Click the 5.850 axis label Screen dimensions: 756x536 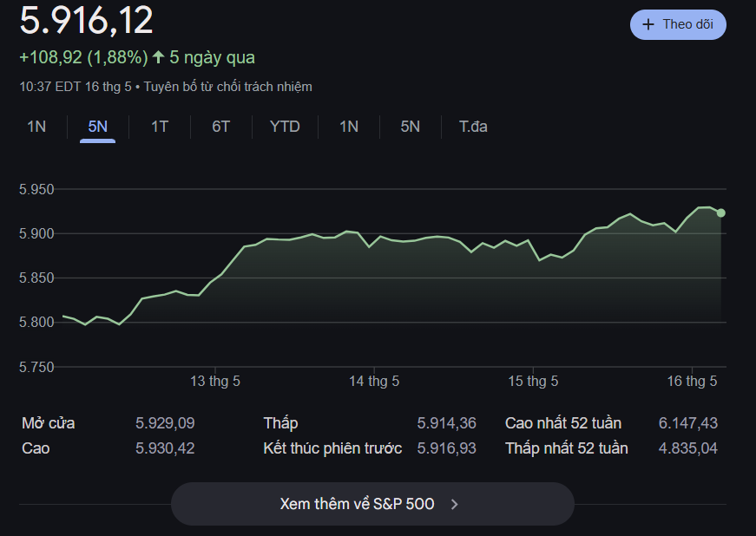pyautogui.click(x=36, y=278)
